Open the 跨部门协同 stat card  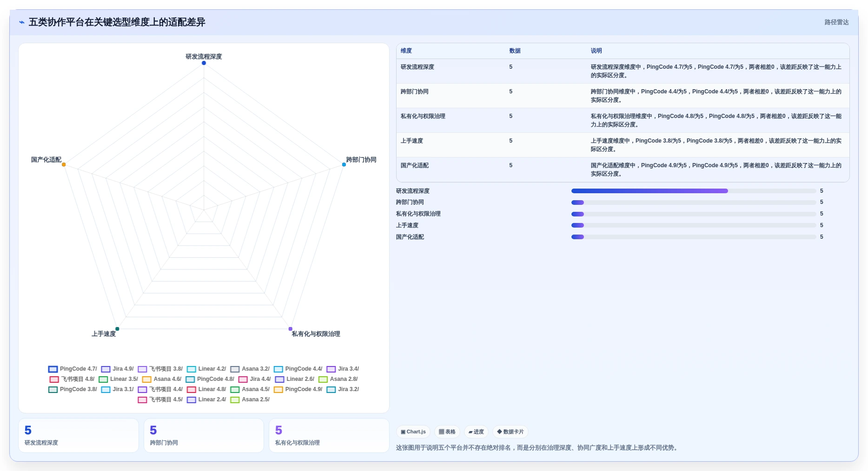204,436
